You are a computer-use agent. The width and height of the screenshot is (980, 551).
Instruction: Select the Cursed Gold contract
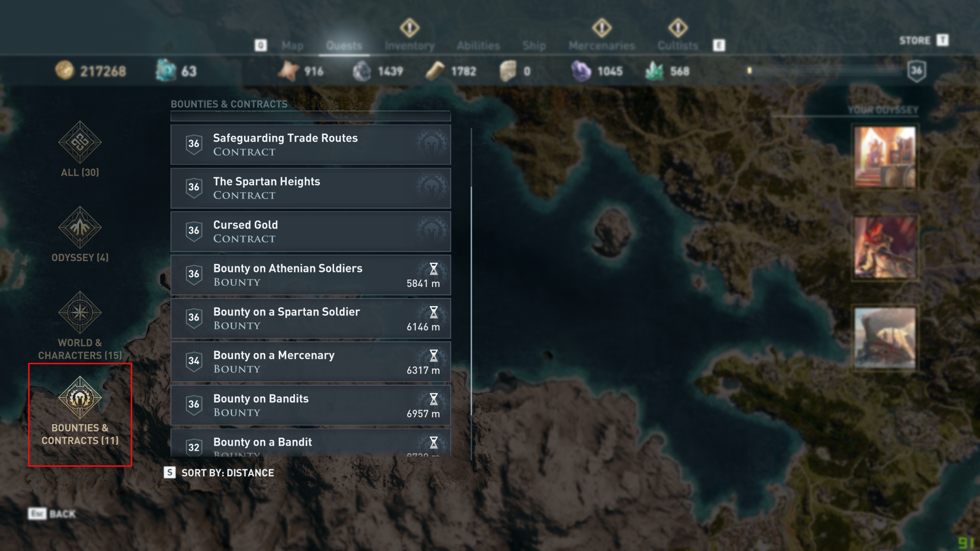(x=310, y=232)
